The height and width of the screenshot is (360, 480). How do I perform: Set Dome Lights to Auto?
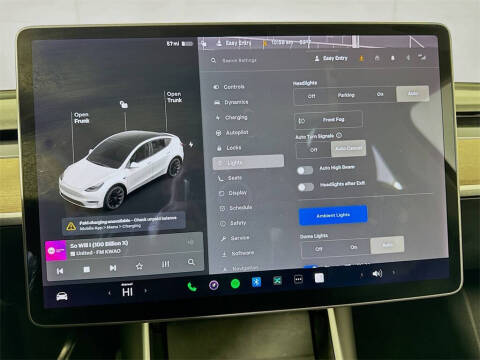pos(387,245)
